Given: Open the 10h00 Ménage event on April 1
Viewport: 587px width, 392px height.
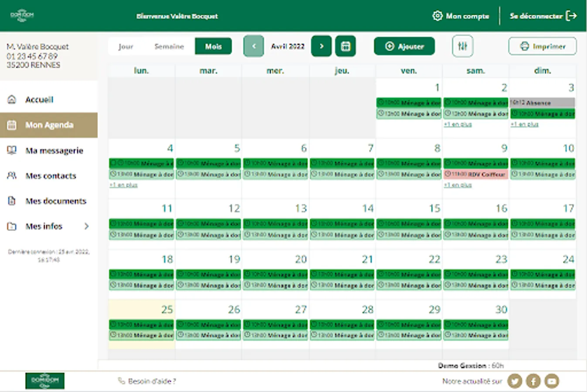Looking at the screenshot, I should (x=409, y=103).
